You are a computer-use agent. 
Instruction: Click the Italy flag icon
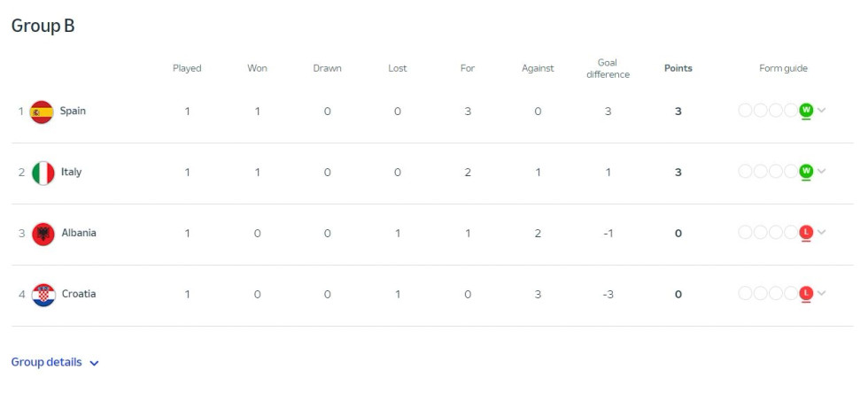(x=43, y=173)
